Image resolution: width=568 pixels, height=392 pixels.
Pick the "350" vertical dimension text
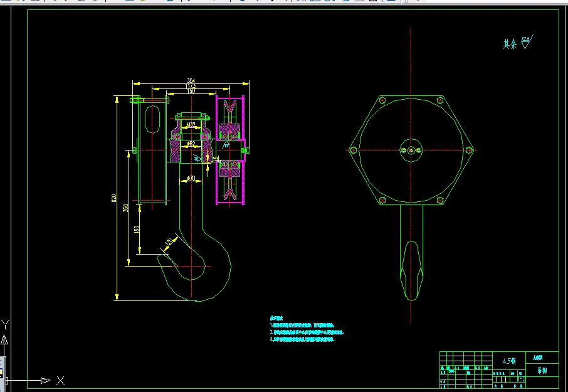coord(125,208)
